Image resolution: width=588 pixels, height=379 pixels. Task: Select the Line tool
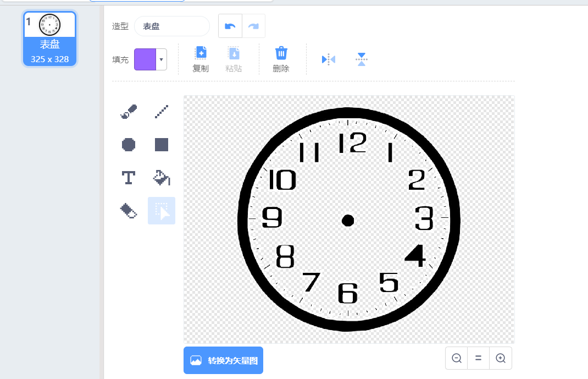(162, 112)
